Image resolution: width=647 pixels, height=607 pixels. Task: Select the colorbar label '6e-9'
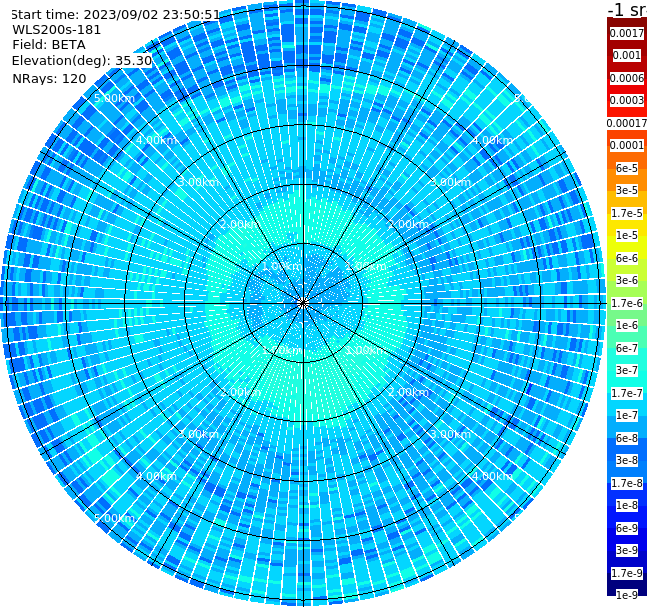(x=627, y=528)
